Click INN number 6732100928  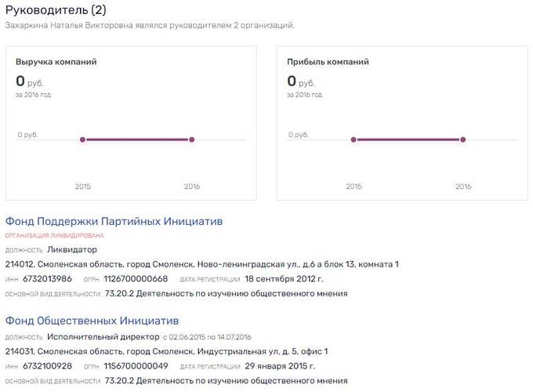(48, 366)
